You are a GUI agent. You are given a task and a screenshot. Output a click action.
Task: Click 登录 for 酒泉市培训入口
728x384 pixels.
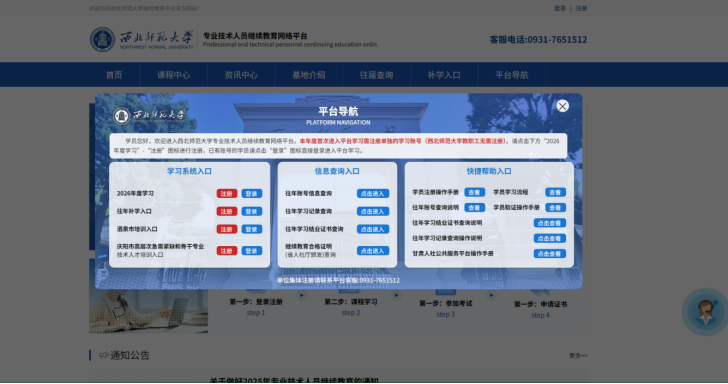click(x=252, y=229)
